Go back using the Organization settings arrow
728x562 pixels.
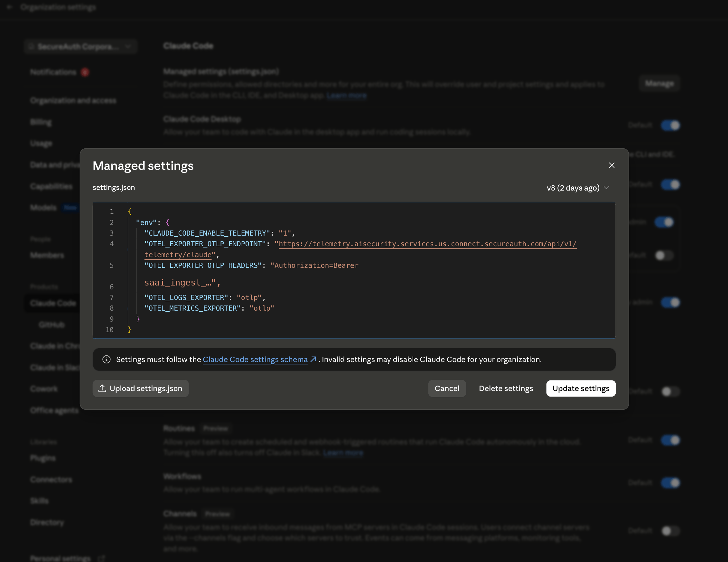10,7
